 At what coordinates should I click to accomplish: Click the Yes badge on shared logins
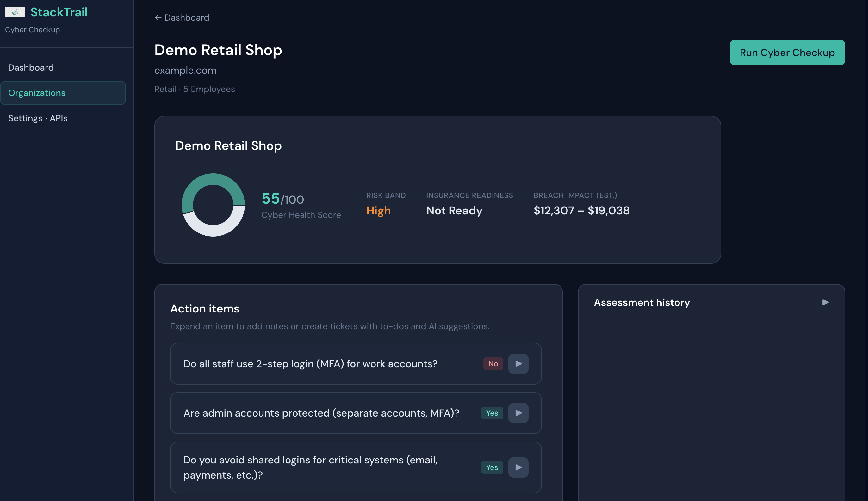point(492,467)
